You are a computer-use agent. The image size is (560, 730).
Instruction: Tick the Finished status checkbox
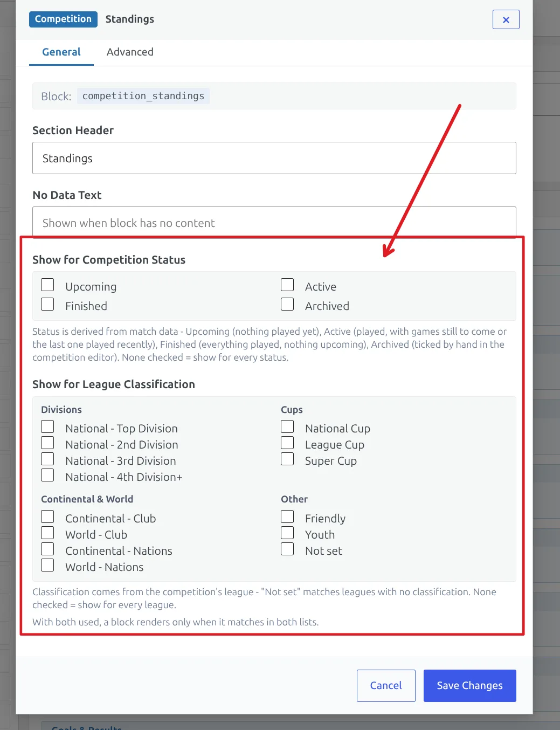coord(47,304)
